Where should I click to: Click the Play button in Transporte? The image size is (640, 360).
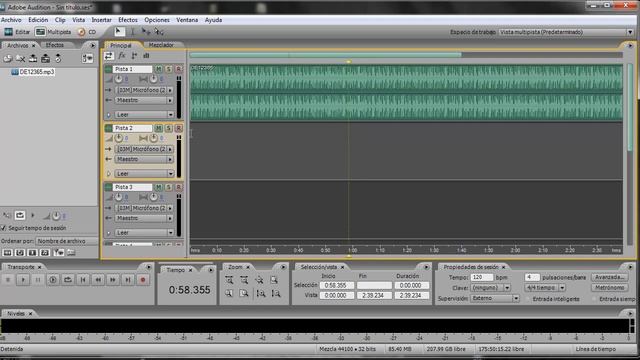(x=23, y=280)
